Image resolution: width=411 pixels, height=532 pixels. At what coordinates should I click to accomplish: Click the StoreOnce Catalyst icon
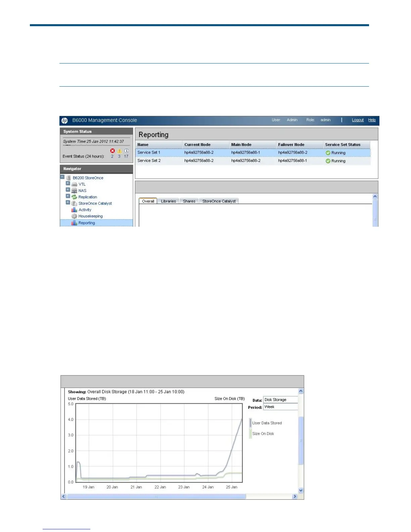[x=75, y=204]
